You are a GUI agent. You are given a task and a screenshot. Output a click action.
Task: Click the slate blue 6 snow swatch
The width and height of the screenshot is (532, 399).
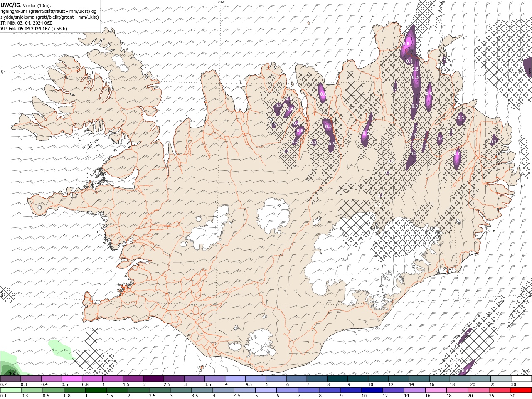coord(296,379)
